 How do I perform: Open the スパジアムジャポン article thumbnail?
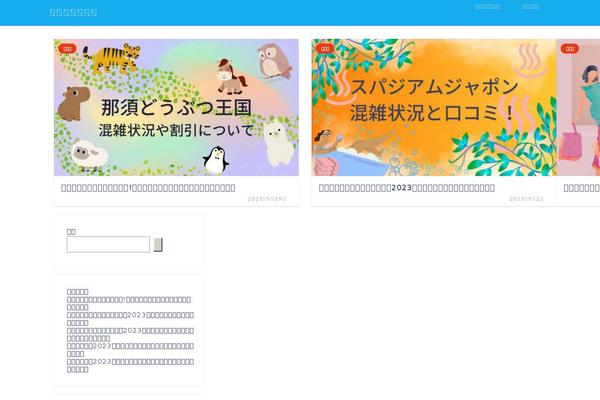(x=434, y=107)
